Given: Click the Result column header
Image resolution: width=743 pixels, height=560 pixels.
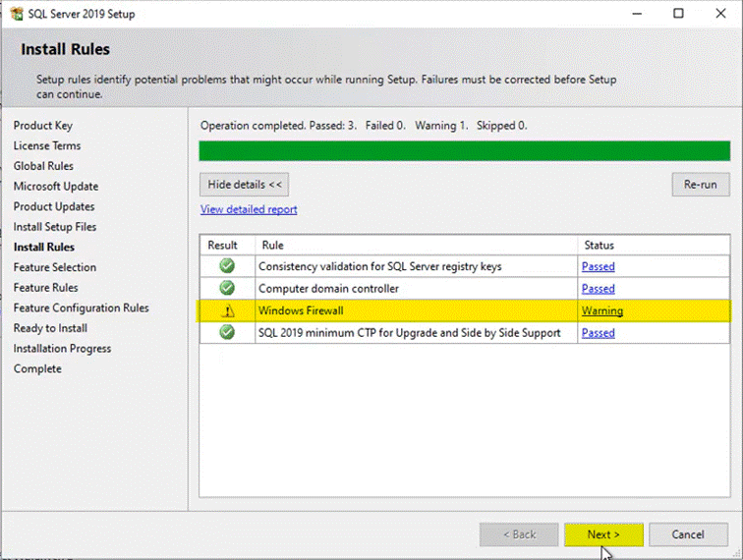Looking at the screenshot, I should pyautogui.click(x=222, y=245).
